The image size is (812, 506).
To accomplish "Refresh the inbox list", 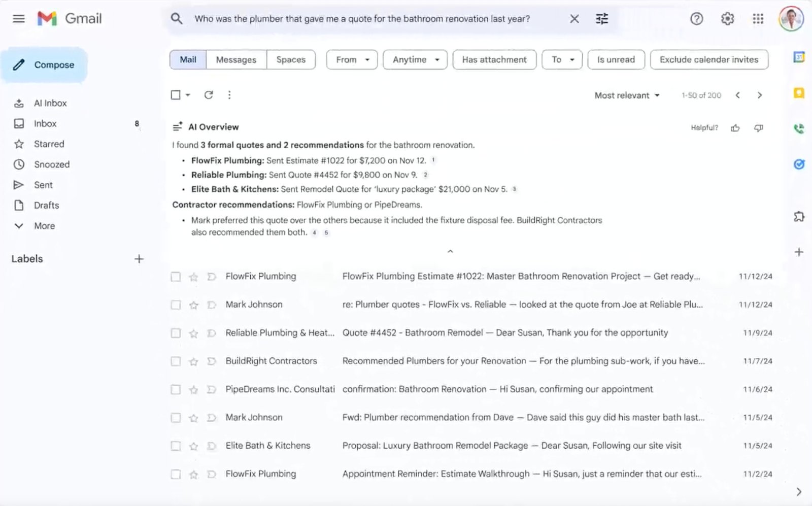I will [209, 95].
